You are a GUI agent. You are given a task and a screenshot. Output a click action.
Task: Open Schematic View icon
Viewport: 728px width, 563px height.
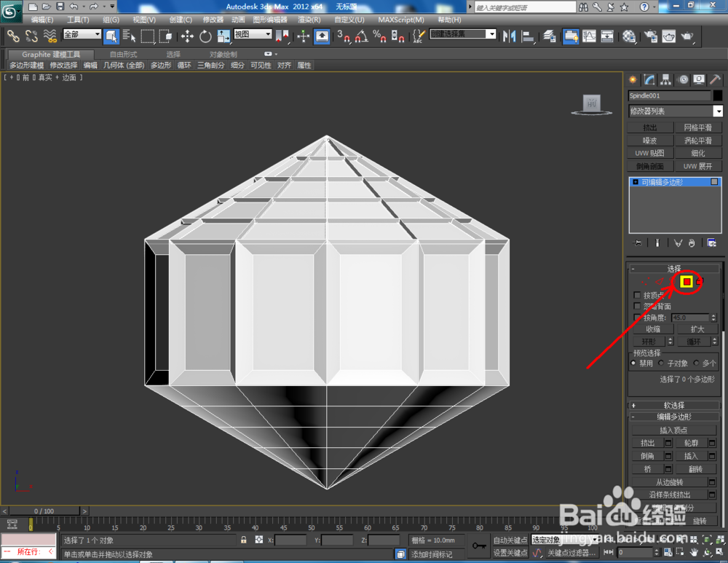coord(607,36)
